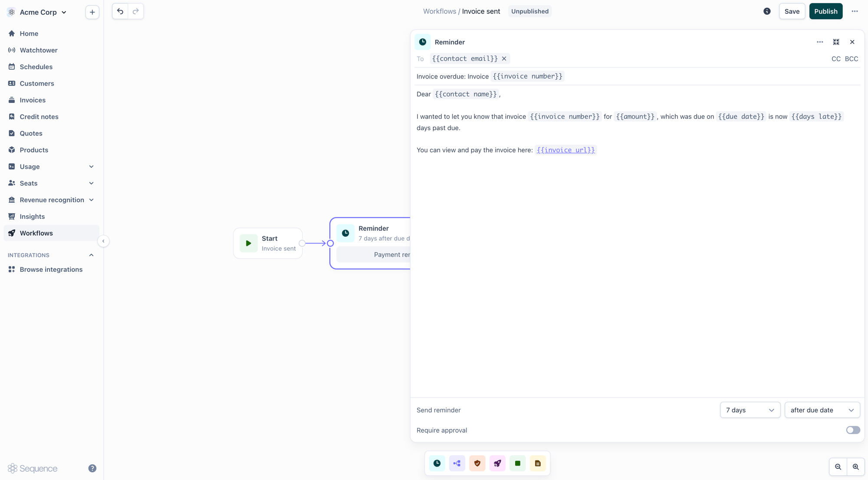Screen dimensions: 868x480
Task: Open Products in the sidebar
Action: pos(51,150)
